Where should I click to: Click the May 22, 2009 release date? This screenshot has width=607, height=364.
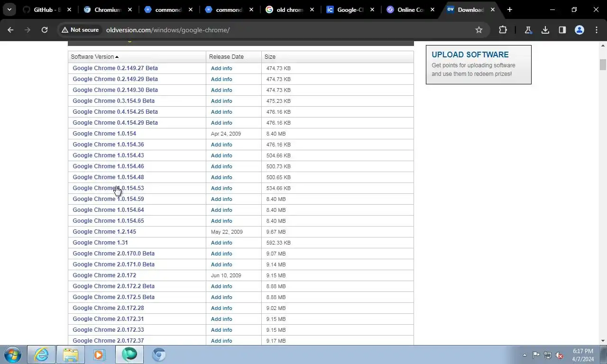coord(227,232)
